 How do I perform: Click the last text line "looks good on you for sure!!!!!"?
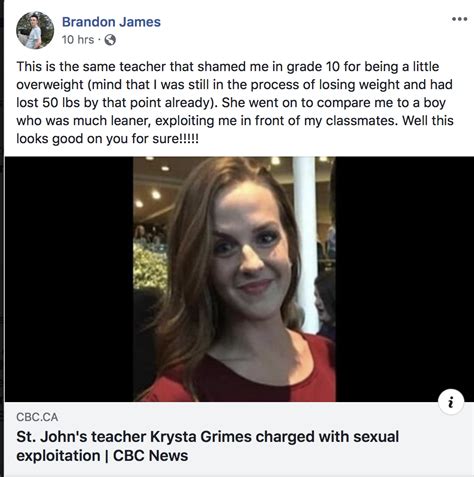(x=107, y=139)
